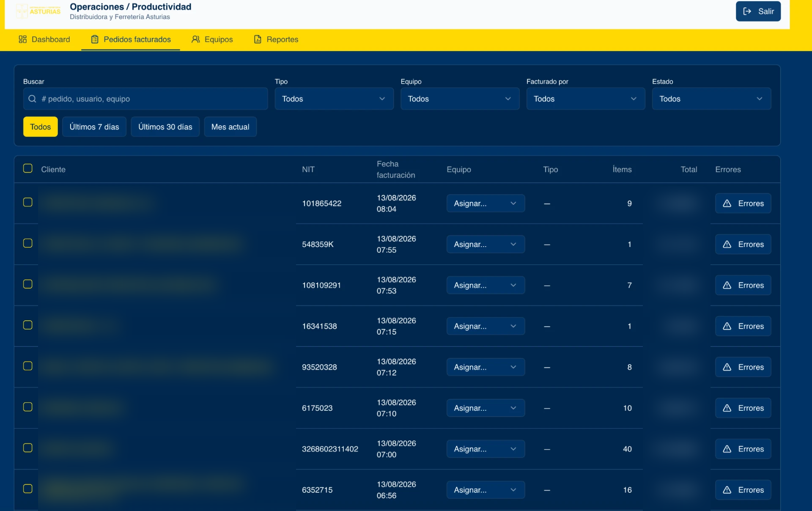Viewport: 812px width, 511px height.
Task: Click the search magnifier icon
Action: coord(32,99)
